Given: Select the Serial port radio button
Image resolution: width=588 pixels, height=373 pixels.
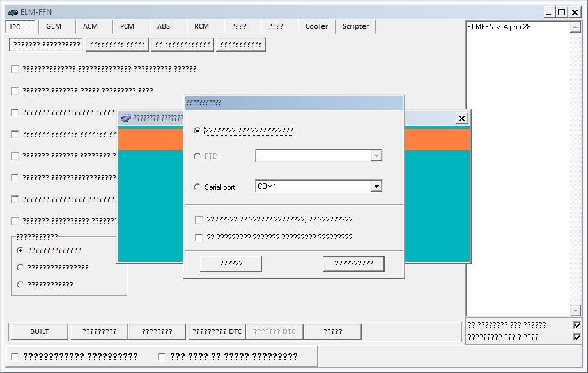Looking at the screenshot, I should [197, 187].
